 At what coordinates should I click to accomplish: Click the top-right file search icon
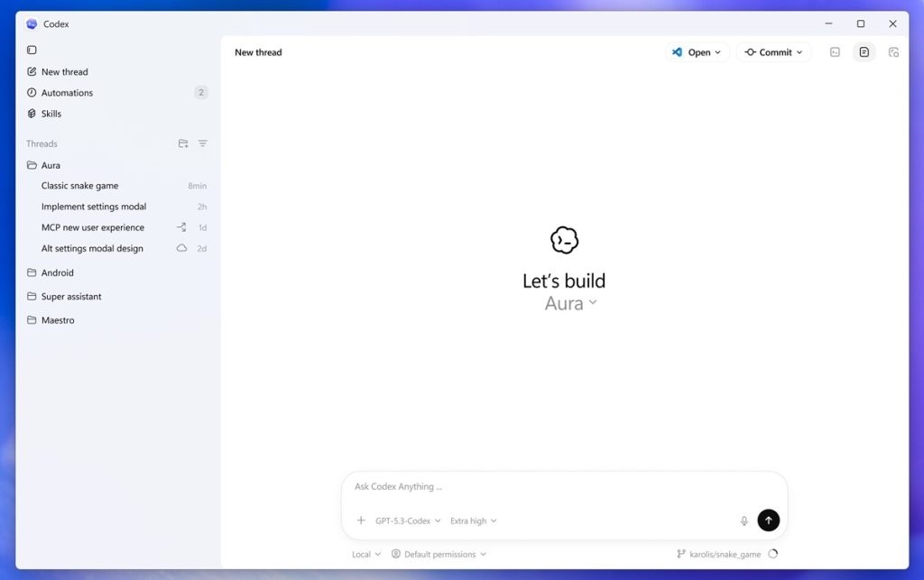pyautogui.click(x=893, y=52)
